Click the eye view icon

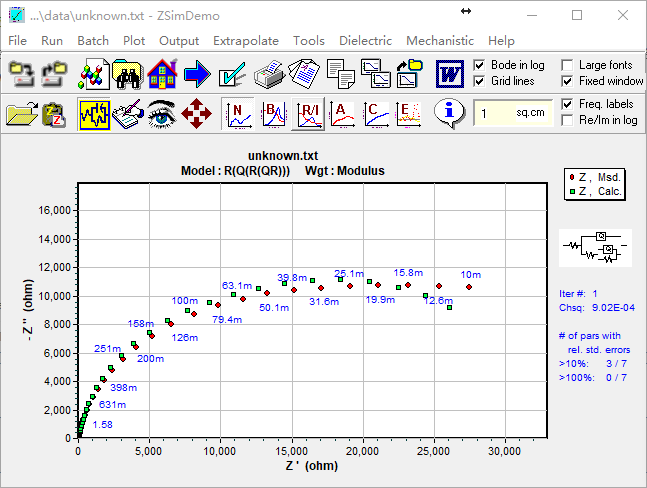tap(162, 113)
